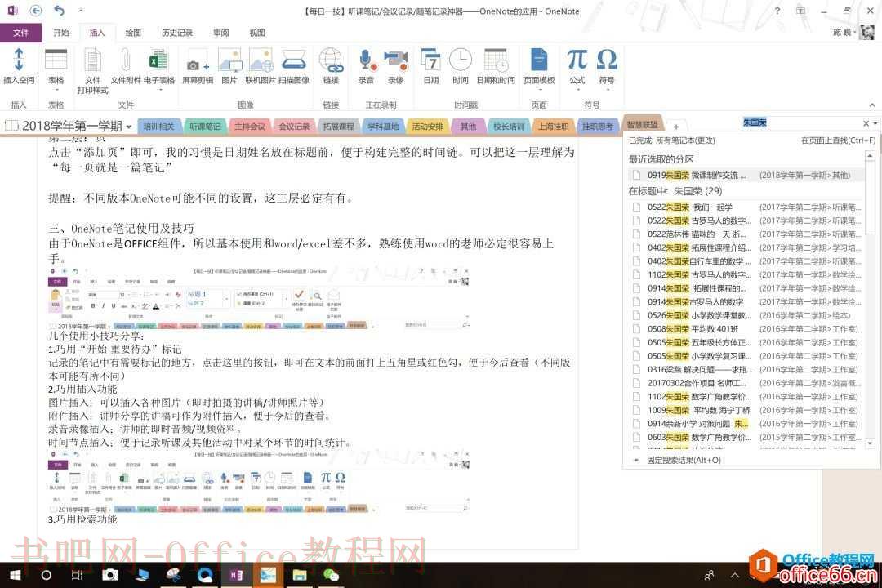Image resolution: width=882 pixels, height=588 pixels.
Task: Click the Back arrow in title bar
Action: pyautogui.click(x=35, y=11)
